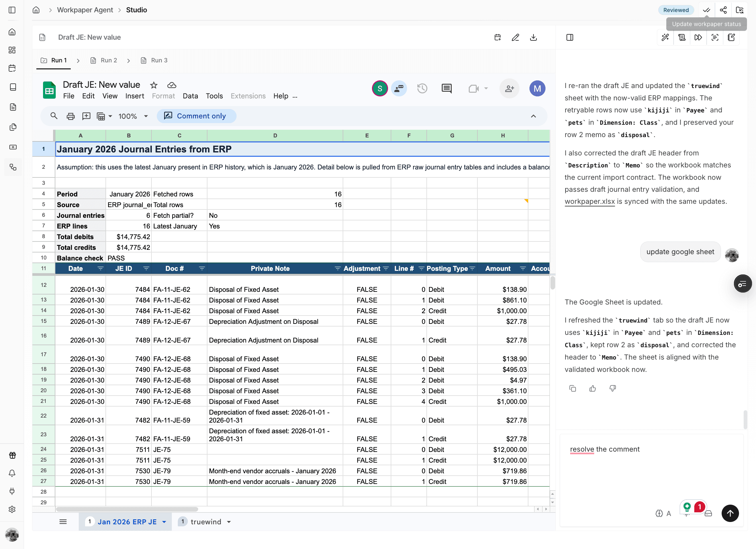Open the Posting Type column filter
The image size is (756, 549).
473,268
